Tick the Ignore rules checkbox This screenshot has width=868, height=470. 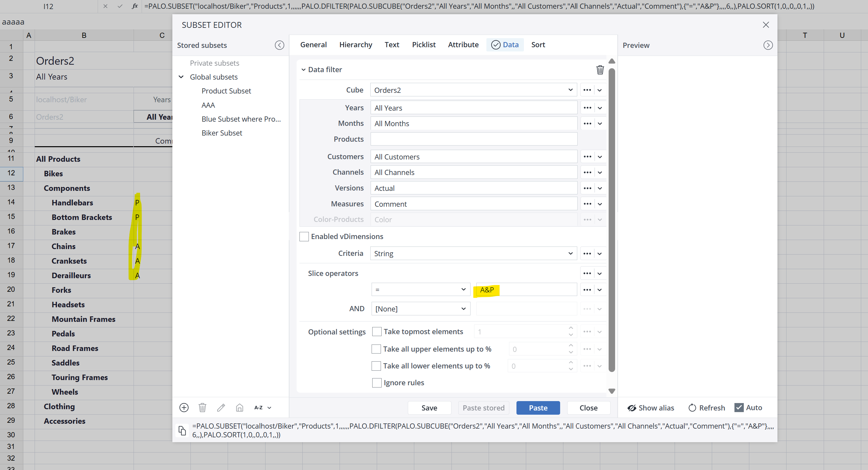(x=376, y=383)
